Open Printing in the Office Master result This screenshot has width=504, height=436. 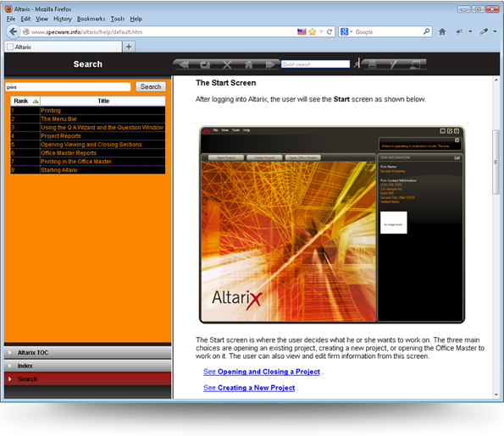(76, 162)
